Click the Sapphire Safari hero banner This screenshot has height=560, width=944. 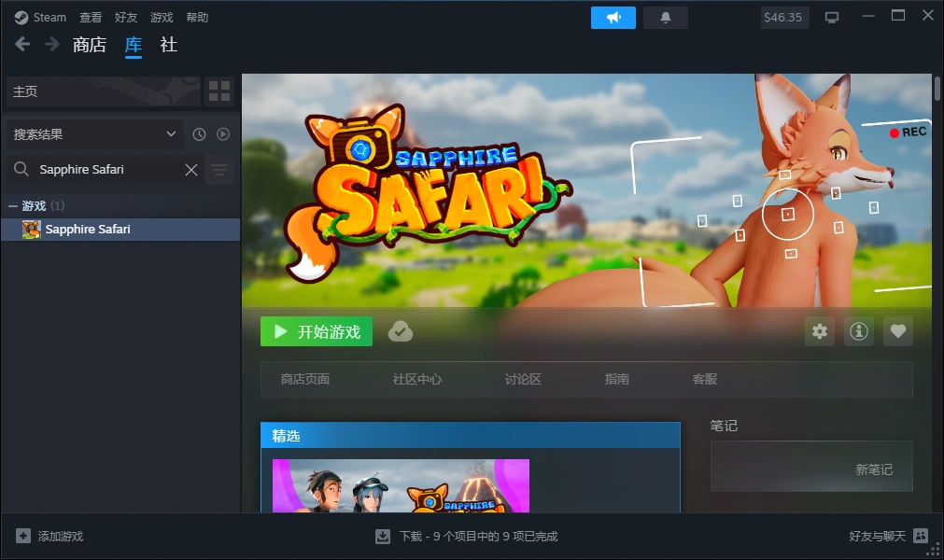586,190
